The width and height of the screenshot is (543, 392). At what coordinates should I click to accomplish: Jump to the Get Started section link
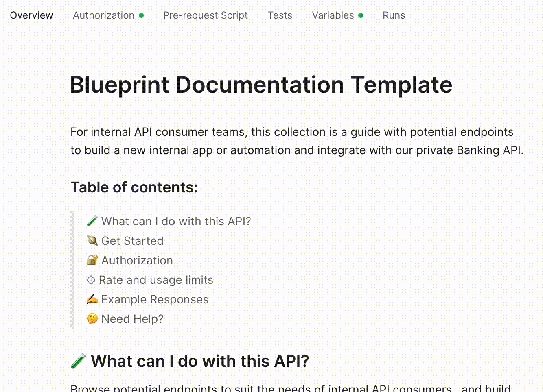132,241
